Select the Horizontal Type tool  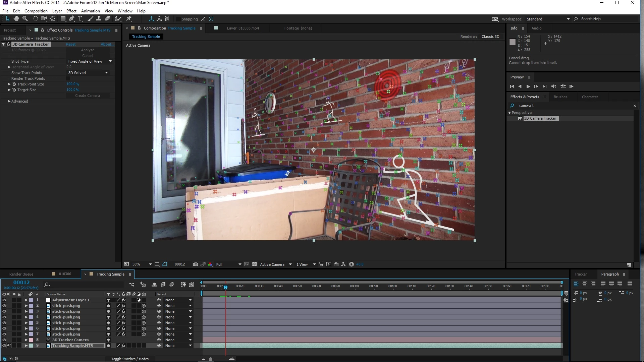coord(80,19)
